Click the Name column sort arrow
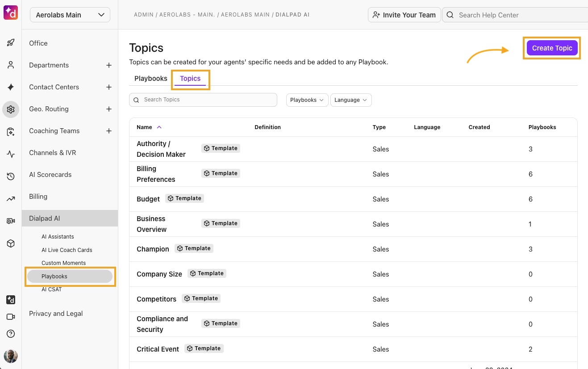Screen dimensions: 588x369 pos(159,127)
